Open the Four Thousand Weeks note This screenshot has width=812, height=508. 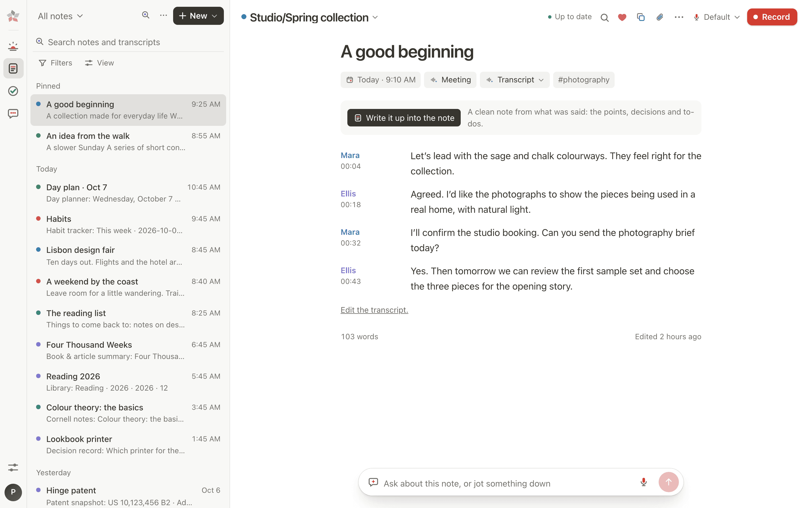(128, 351)
